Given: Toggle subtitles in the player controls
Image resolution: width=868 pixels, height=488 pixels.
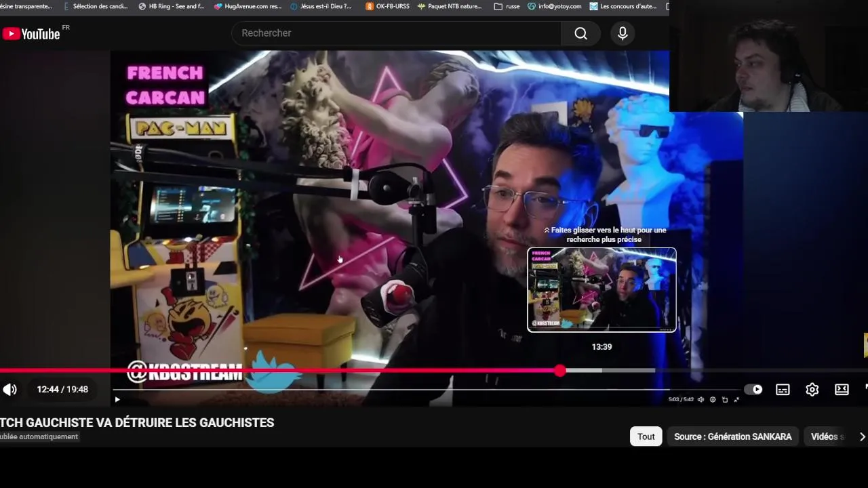Looking at the screenshot, I should point(783,389).
